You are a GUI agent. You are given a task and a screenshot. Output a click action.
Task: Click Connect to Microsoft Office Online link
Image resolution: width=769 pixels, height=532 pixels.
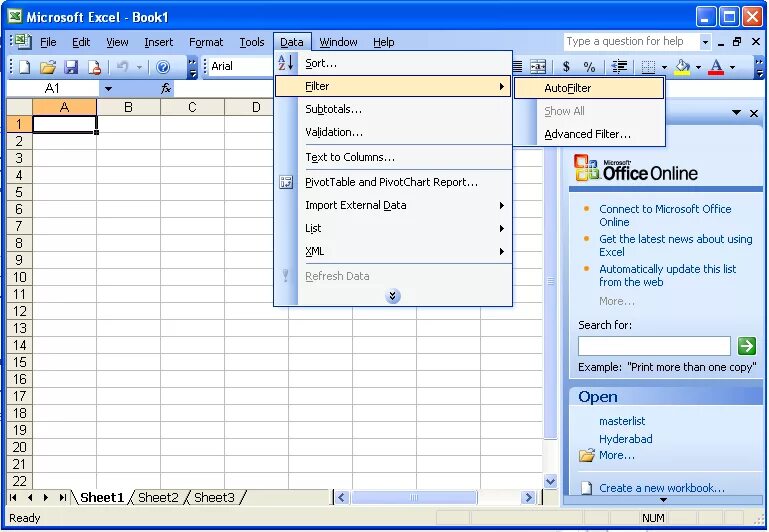coord(665,215)
